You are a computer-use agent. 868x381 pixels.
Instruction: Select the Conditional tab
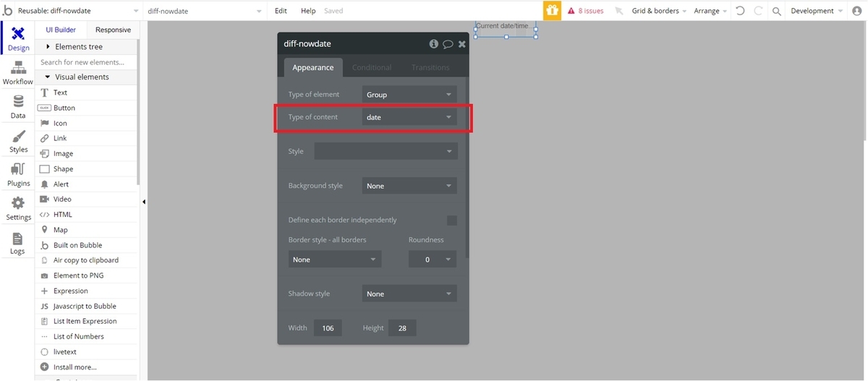point(372,67)
